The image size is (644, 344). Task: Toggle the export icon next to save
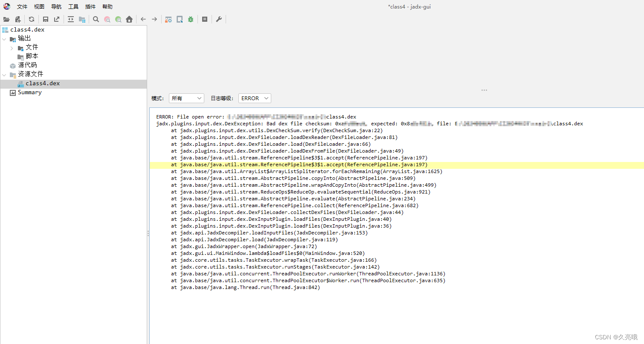pos(56,19)
